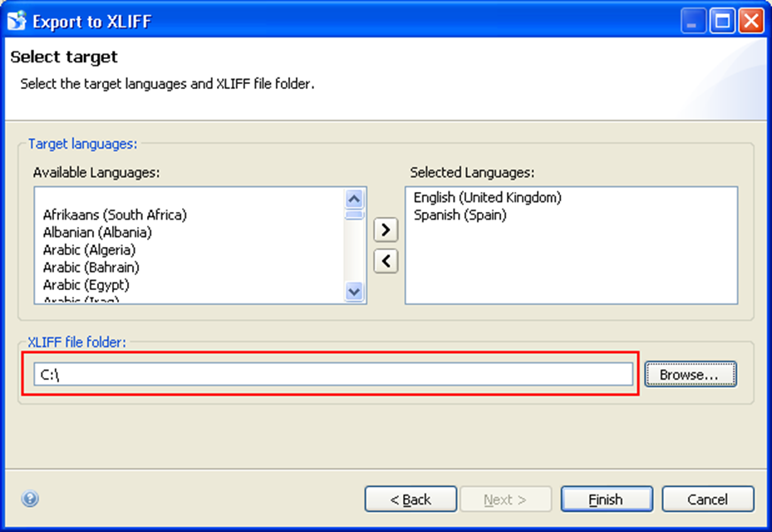Open the Browse... folder dialog
This screenshot has width=772, height=532.
(x=690, y=375)
